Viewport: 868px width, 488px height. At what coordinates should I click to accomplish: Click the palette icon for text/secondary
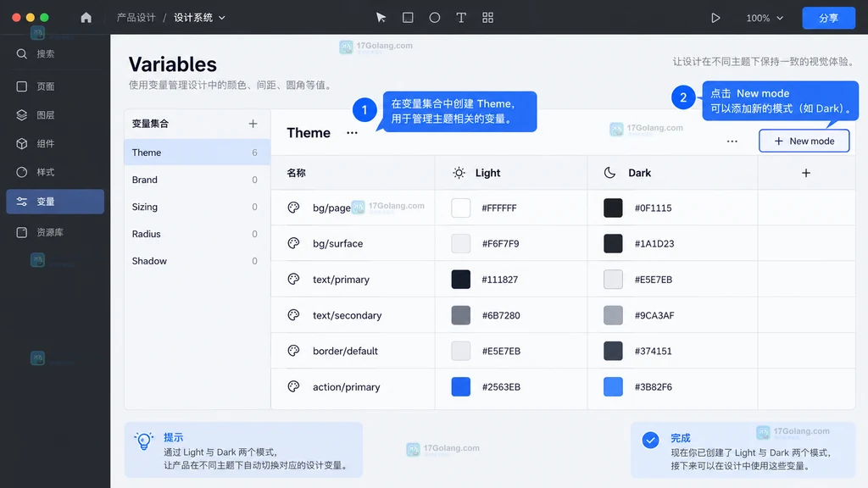tap(293, 315)
